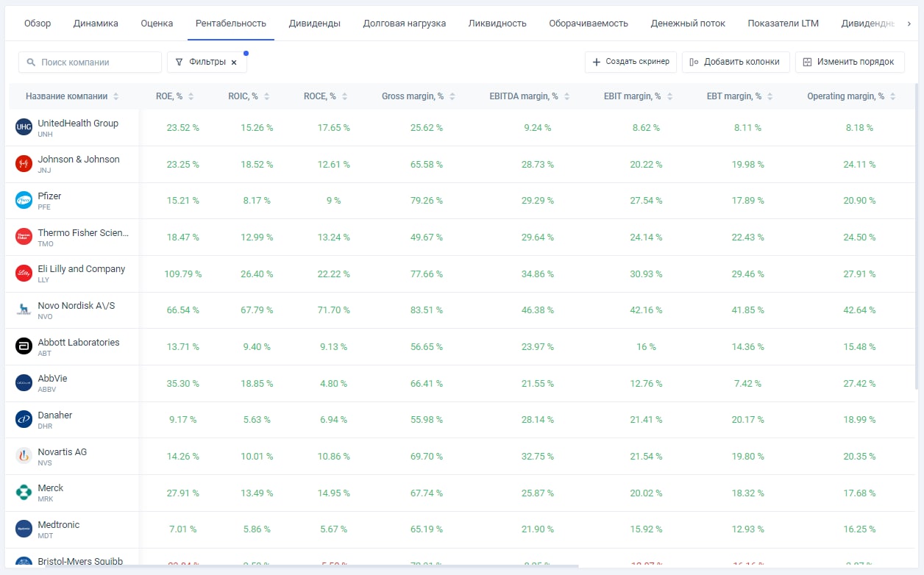
Task: Go to the Дивиденды tab
Action: (x=315, y=24)
